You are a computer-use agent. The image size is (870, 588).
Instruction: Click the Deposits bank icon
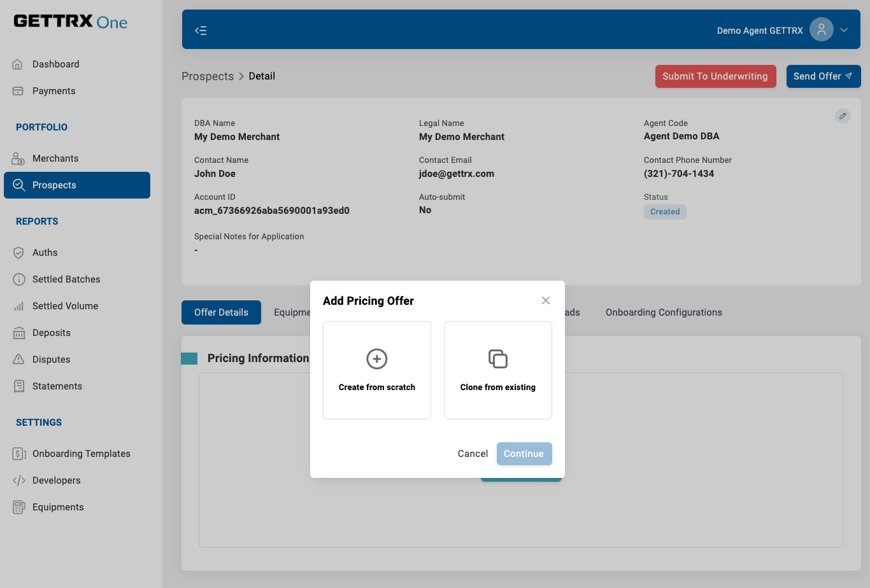[19, 333]
